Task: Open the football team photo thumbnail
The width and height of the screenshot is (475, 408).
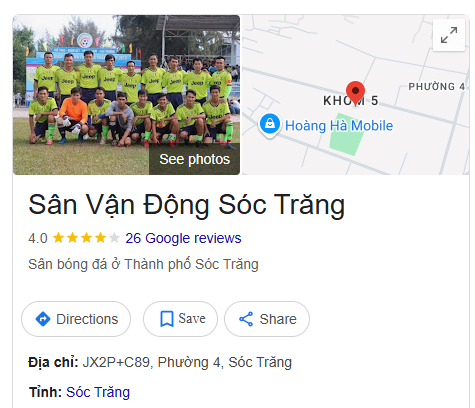Action: pyautogui.click(x=126, y=95)
